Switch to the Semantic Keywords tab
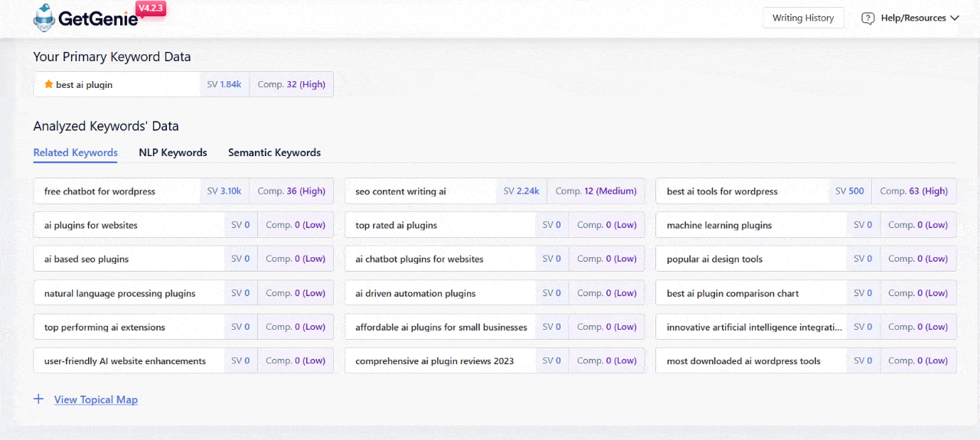This screenshot has height=440, width=980. tap(274, 152)
